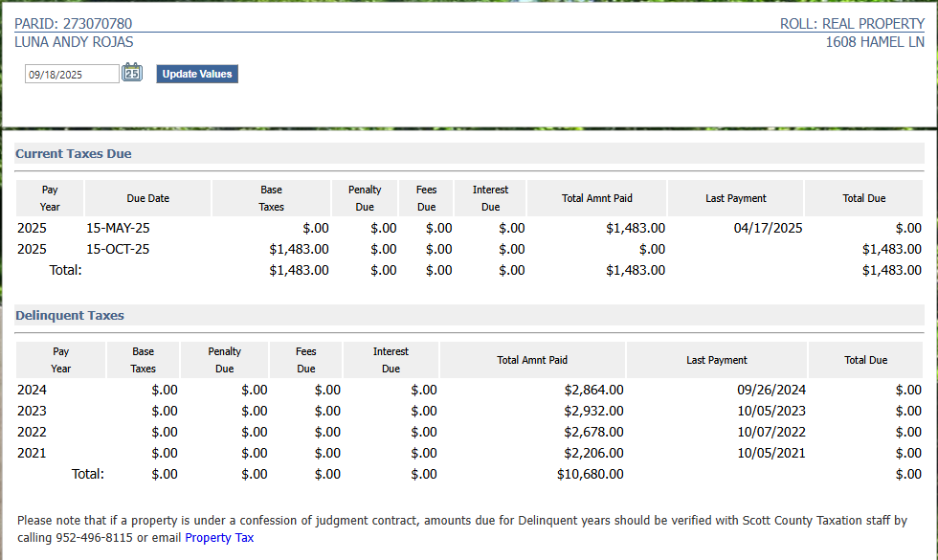Select the Due Date column header
The image size is (938, 560).
point(147,198)
